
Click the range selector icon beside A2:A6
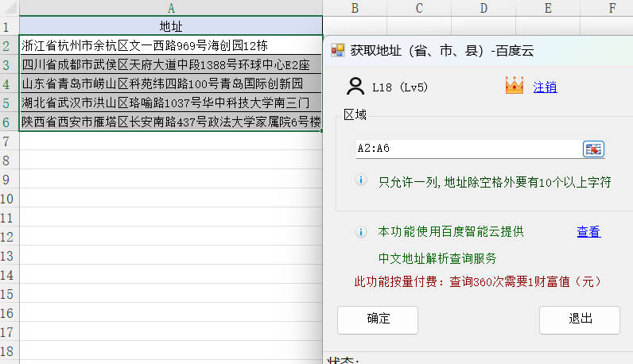click(593, 149)
